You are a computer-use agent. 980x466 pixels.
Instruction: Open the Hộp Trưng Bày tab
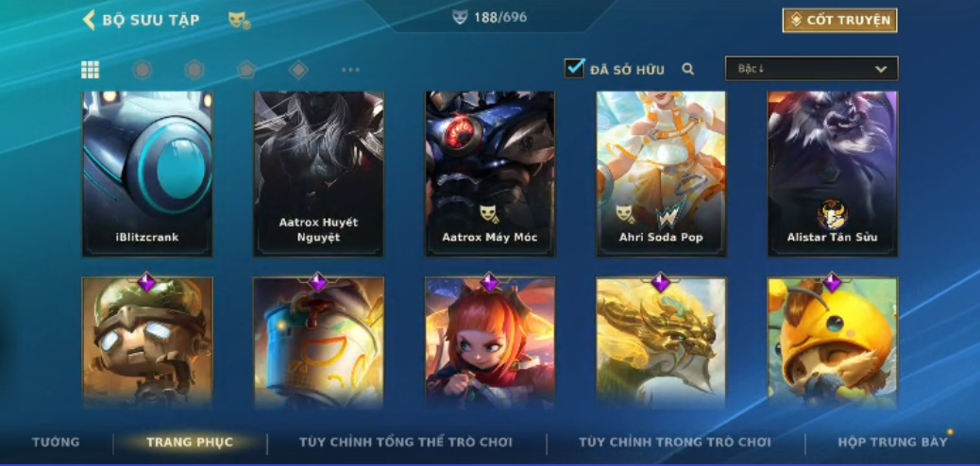pos(892,442)
